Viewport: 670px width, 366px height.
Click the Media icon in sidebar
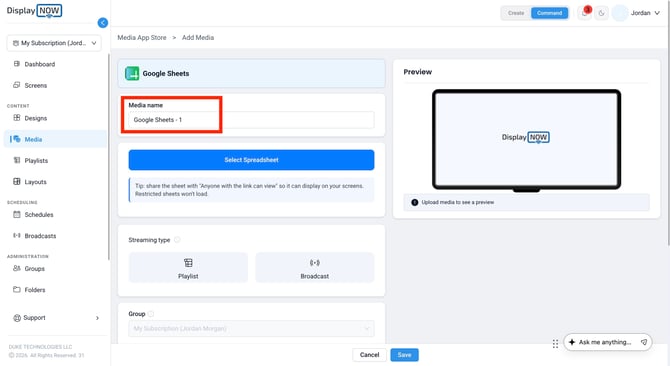point(17,139)
